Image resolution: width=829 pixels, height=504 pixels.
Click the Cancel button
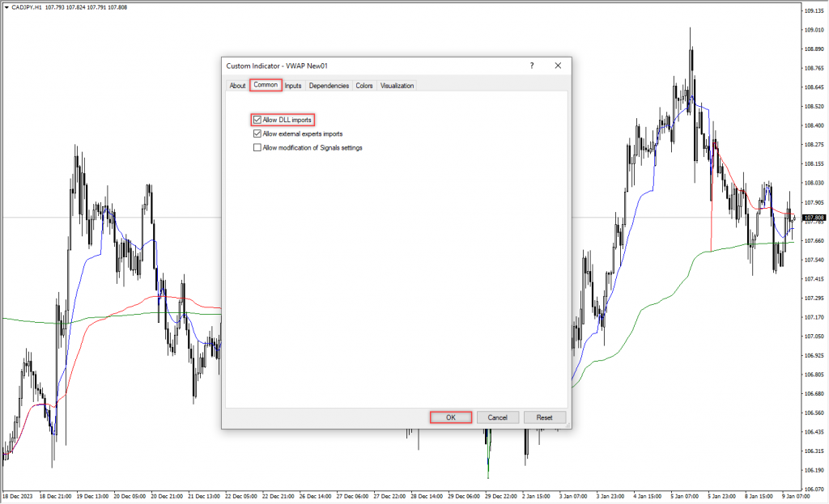click(x=498, y=417)
